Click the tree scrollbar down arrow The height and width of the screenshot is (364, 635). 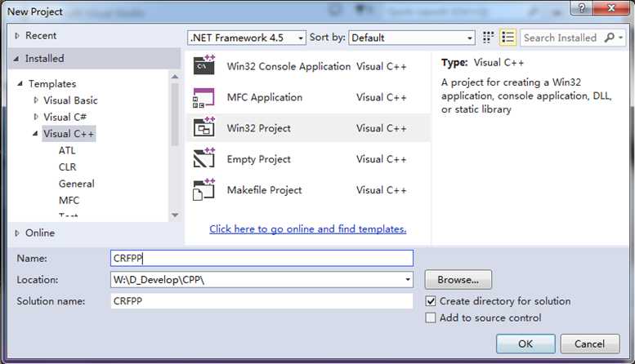[x=175, y=215]
